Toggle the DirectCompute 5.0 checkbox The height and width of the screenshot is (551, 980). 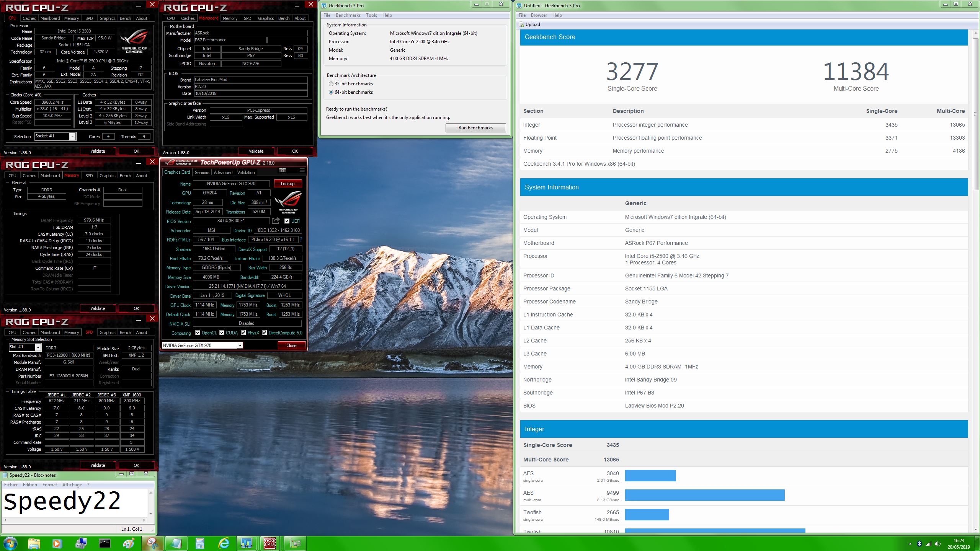point(264,333)
